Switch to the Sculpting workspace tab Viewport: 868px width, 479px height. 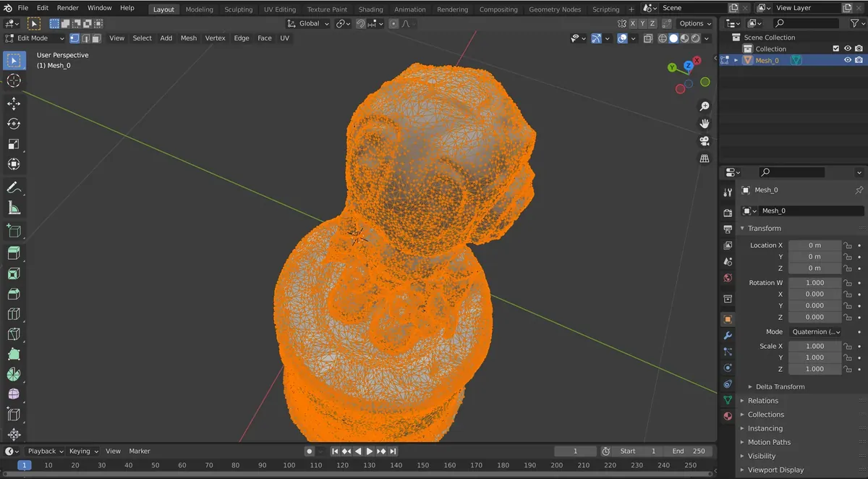pyautogui.click(x=238, y=9)
